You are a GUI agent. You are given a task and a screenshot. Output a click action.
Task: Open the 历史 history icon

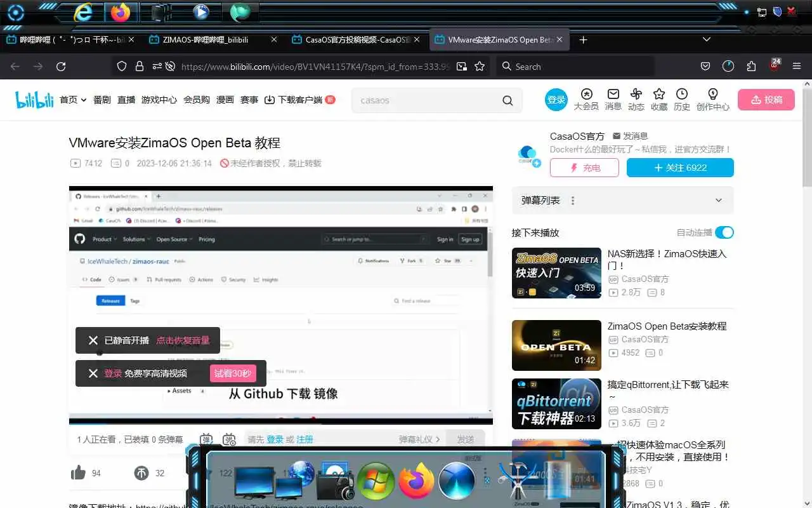[x=682, y=100]
